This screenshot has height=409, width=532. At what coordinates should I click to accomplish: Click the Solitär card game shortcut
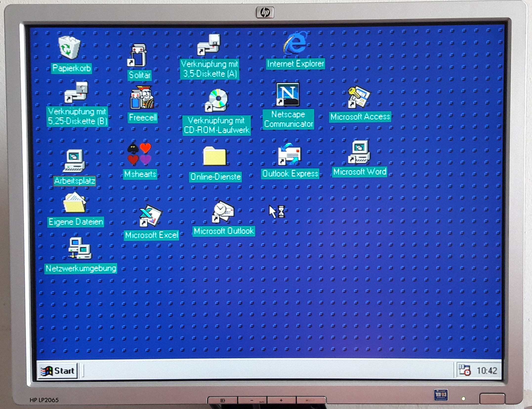click(137, 55)
